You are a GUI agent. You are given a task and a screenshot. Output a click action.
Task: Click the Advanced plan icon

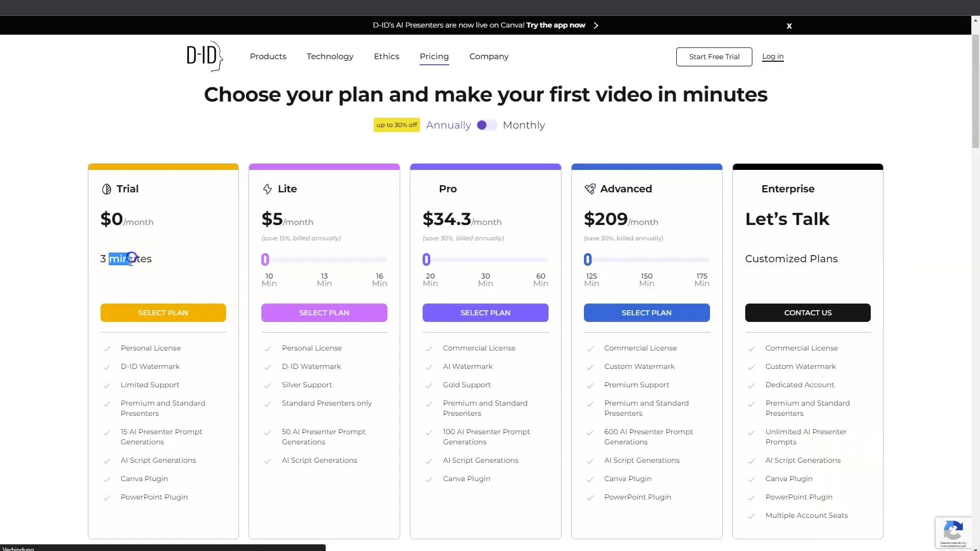(x=590, y=189)
